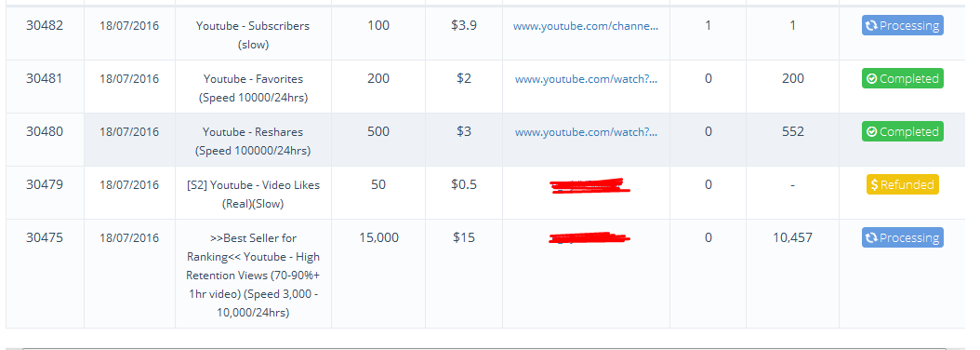Select order ID 30479
This screenshot has height=350, width=980.
click(45, 184)
